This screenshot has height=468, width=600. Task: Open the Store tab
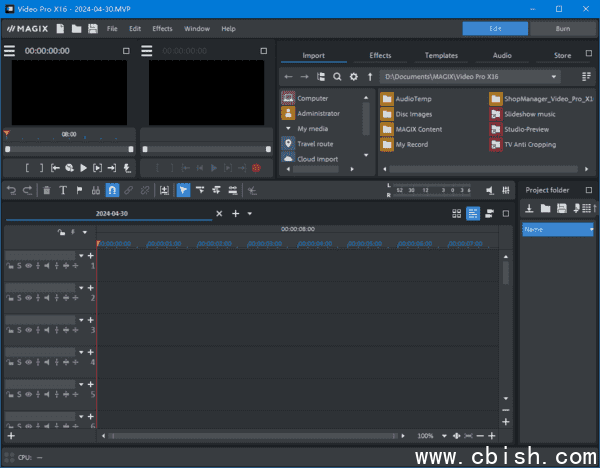(x=562, y=55)
